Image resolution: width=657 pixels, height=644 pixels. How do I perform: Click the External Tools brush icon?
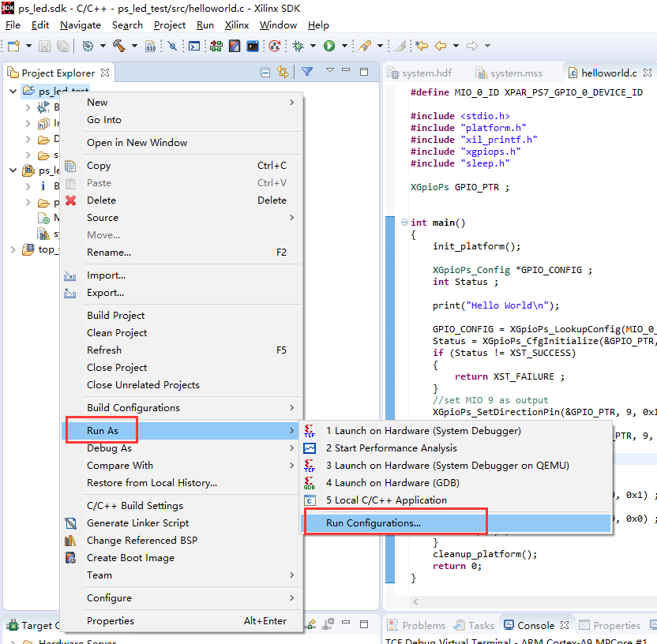365,46
